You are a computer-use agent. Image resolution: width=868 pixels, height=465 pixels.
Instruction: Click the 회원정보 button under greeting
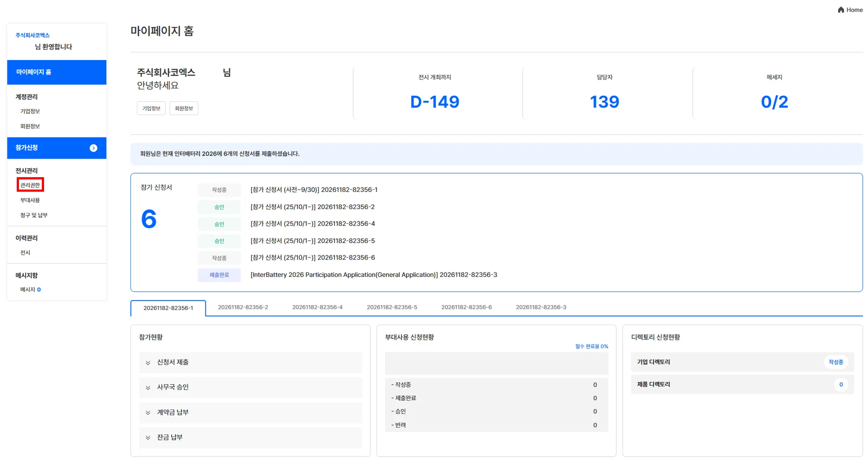pos(184,108)
